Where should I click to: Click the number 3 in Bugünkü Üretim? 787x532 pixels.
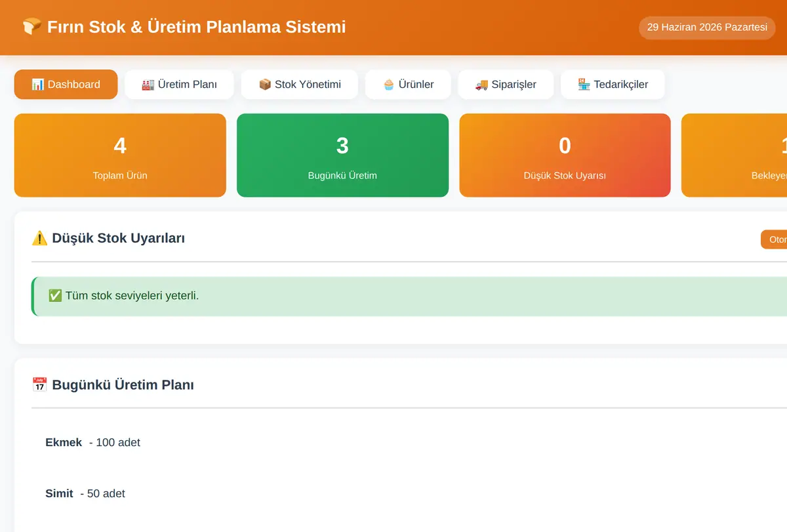[x=342, y=146]
